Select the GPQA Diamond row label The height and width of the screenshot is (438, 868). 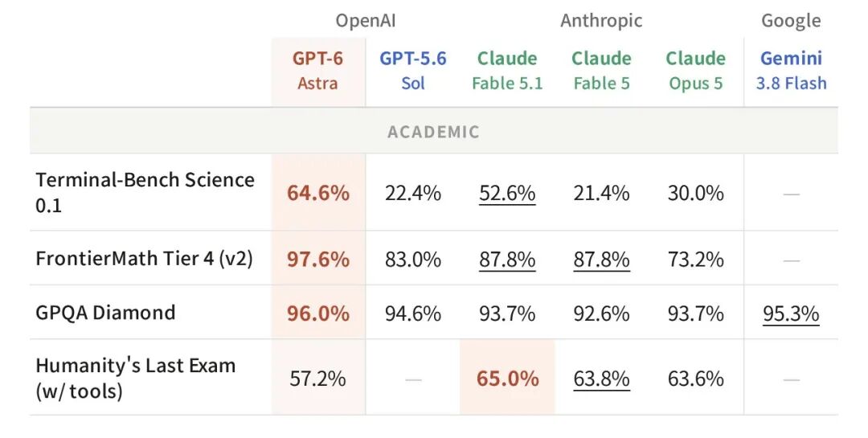[x=105, y=313]
